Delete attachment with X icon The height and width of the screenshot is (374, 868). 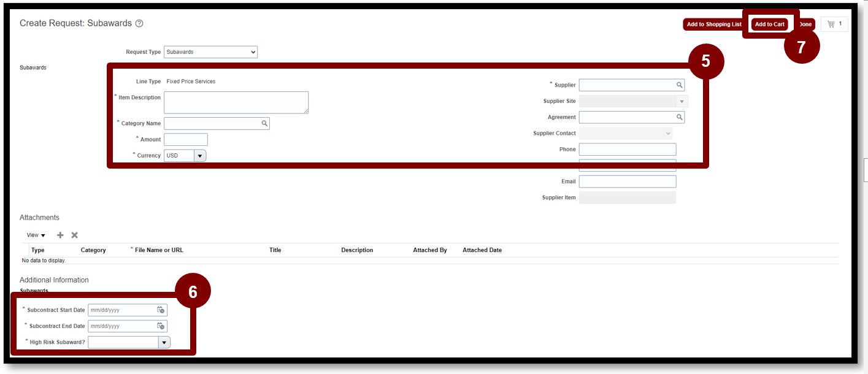click(x=75, y=235)
